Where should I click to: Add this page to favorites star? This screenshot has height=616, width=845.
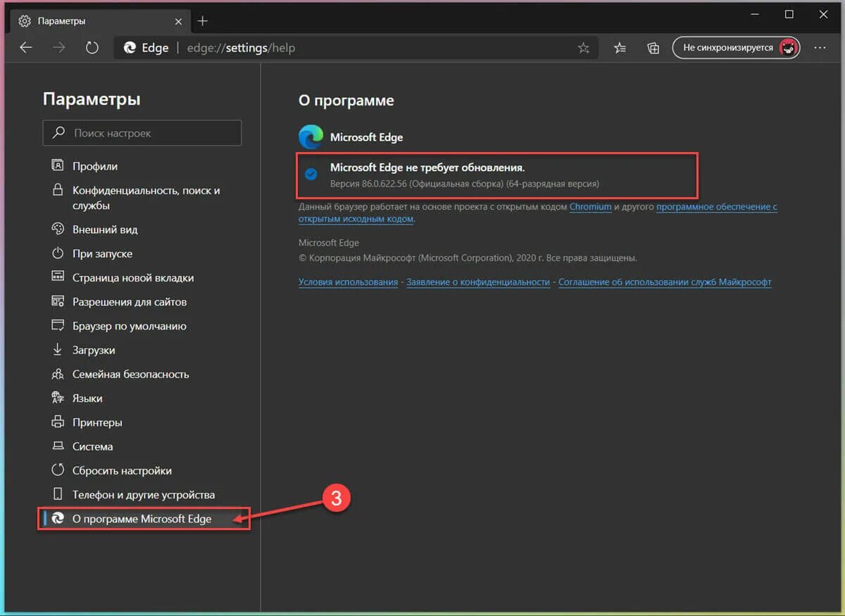[583, 48]
